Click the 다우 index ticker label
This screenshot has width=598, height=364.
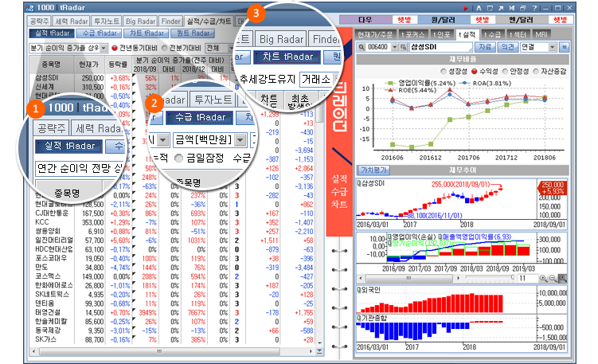365,20
